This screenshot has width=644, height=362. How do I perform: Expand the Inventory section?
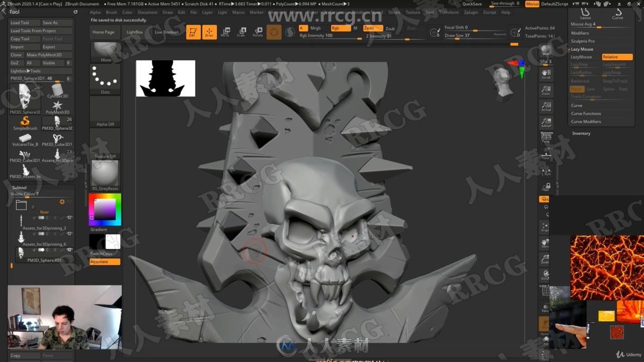click(581, 133)
